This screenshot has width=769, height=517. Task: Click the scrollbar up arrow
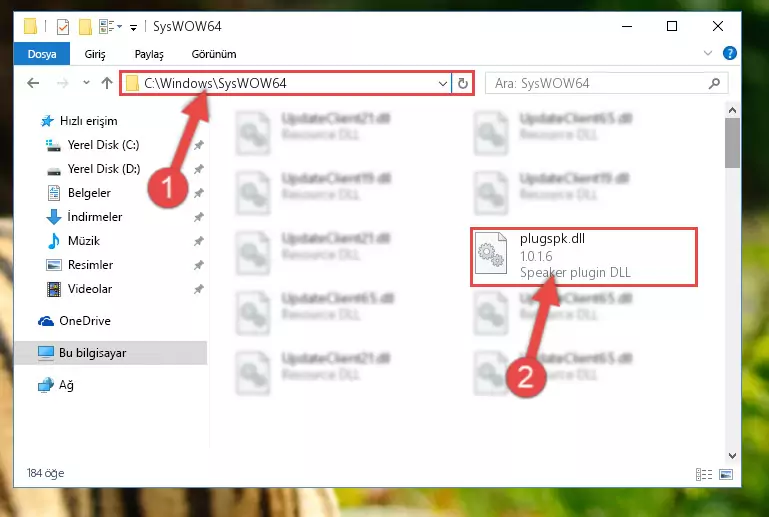732,110
